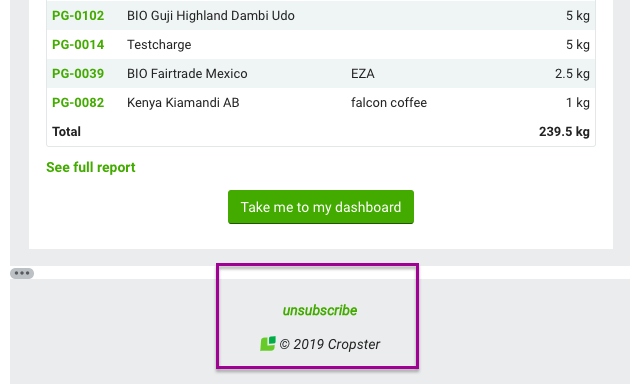Click Take me to my dashboard button
Image resolution: width=644 pixels, height=390 pixels.
pos(321,207)
